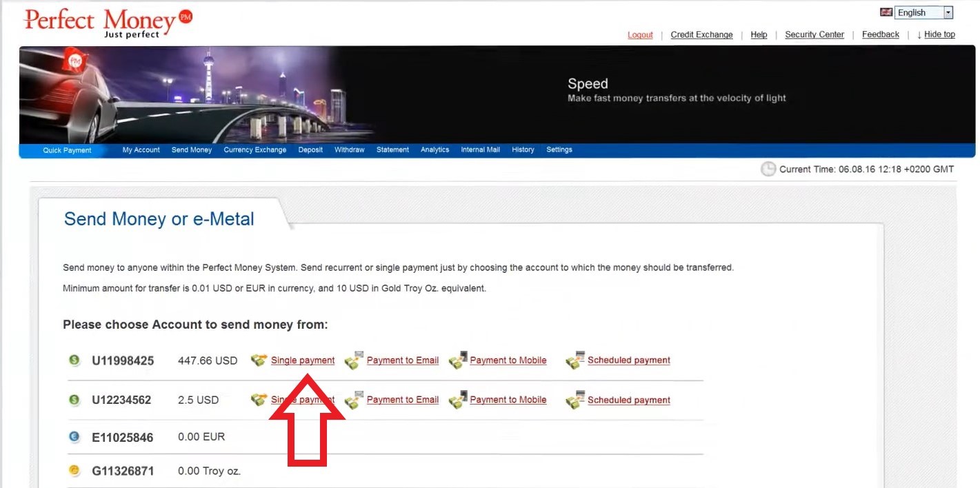
Task: Open the Analytics menu item
Action: point(435,150)
